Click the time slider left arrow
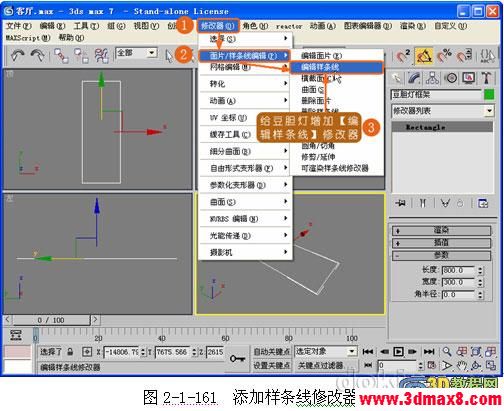Viewport: 504px width, 411px height. (x=7, y=320)
